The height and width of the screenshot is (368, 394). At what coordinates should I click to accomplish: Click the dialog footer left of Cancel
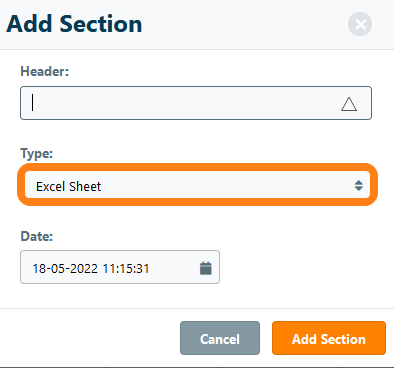click(x=90, y=338)
